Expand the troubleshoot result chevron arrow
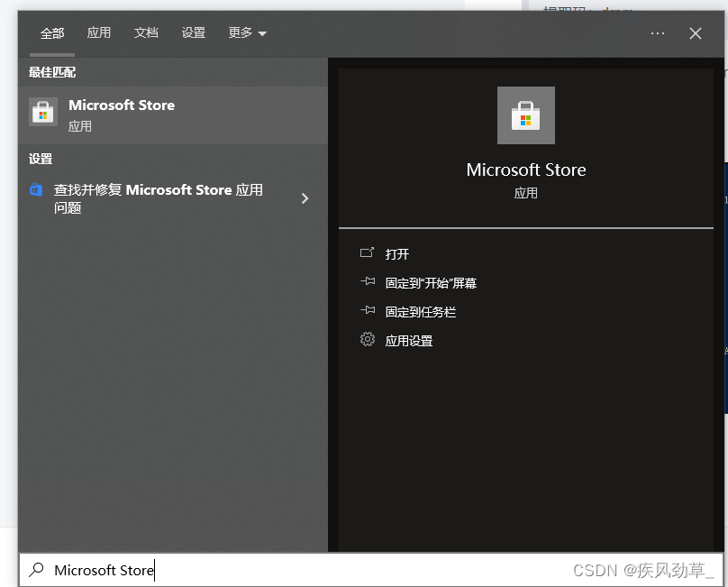The image size is (728, 587). coord(305,198)
